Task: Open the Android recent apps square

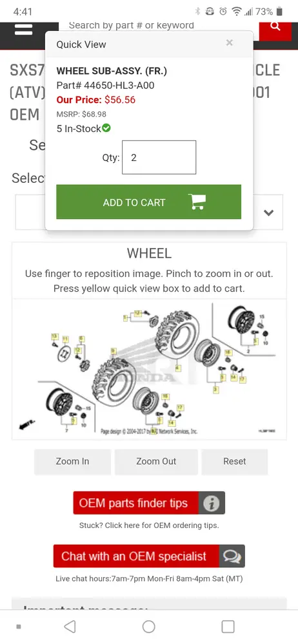Action: [228, 627]
